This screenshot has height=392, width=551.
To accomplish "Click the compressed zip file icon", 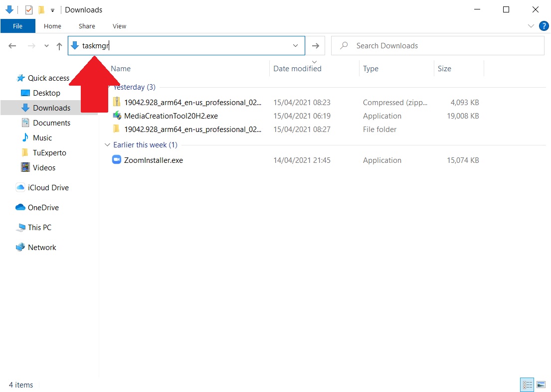I will [117, 103].
